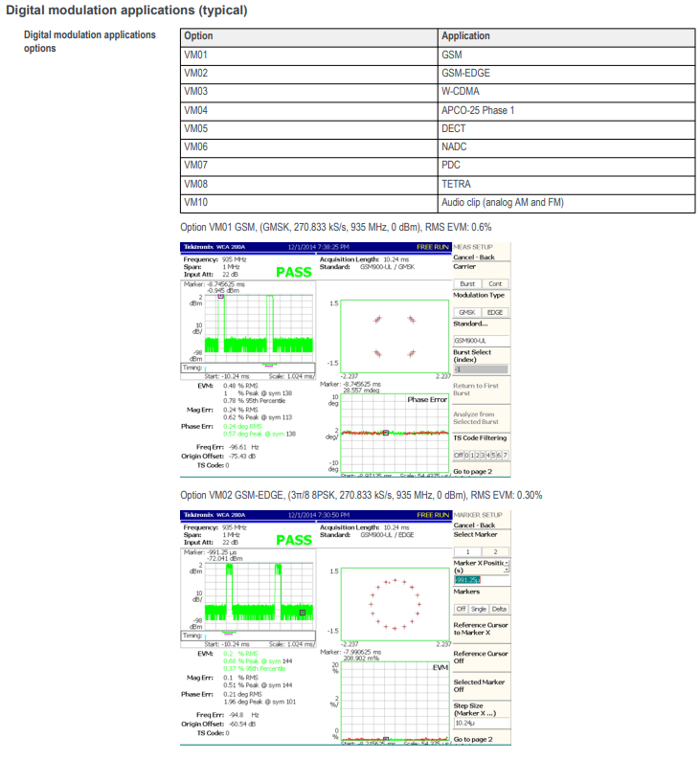Click the Option column header

pos(308,36)
